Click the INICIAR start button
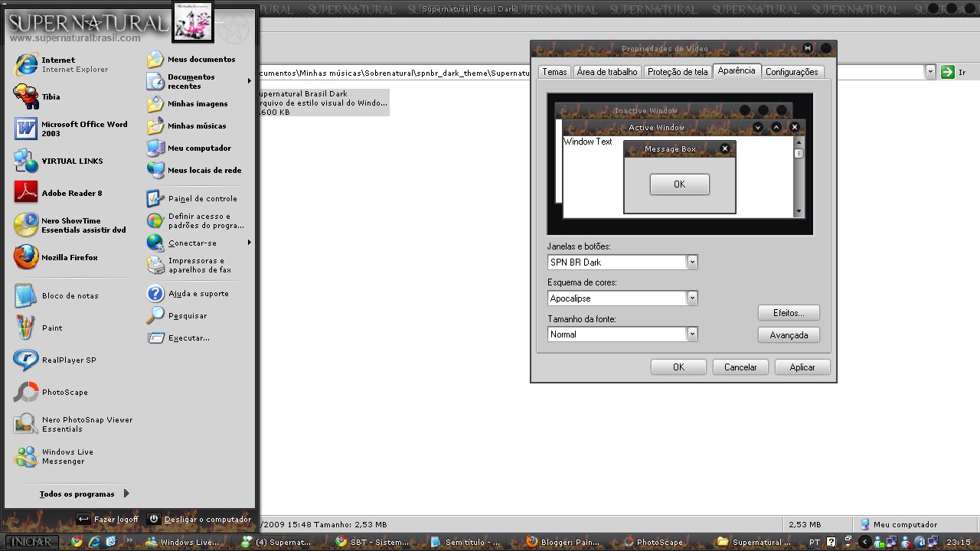This screenshot has width=980, height=551. (x=32, y=542)
